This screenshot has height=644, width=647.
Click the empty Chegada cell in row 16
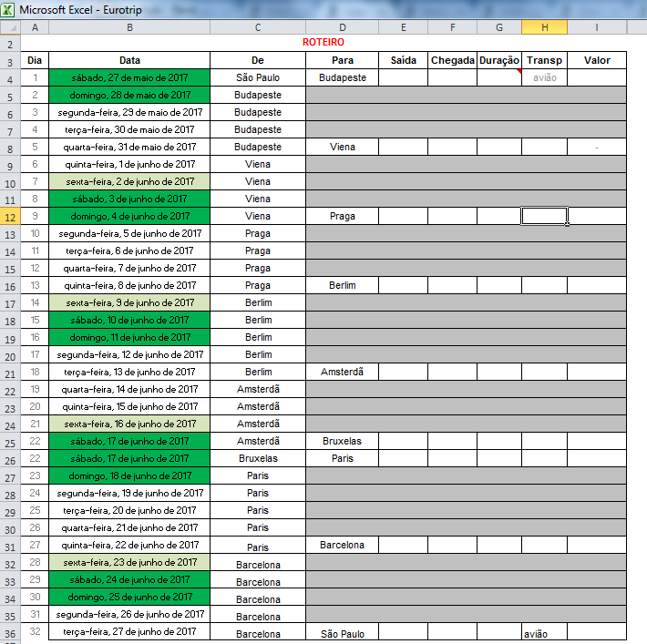pyautogui.click(x=453, y=285)
